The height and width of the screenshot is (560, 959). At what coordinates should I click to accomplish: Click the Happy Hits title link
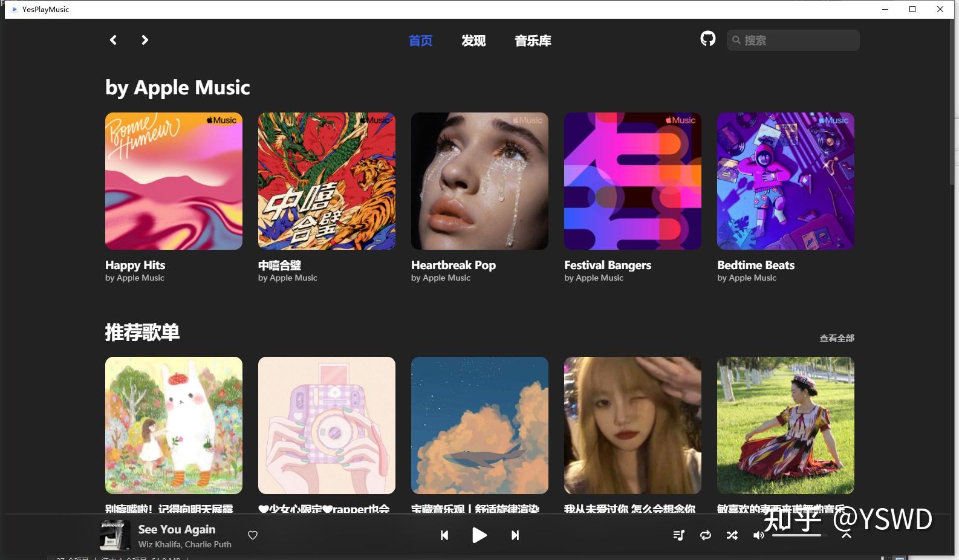pyautogui.click(x=135, y=265)
